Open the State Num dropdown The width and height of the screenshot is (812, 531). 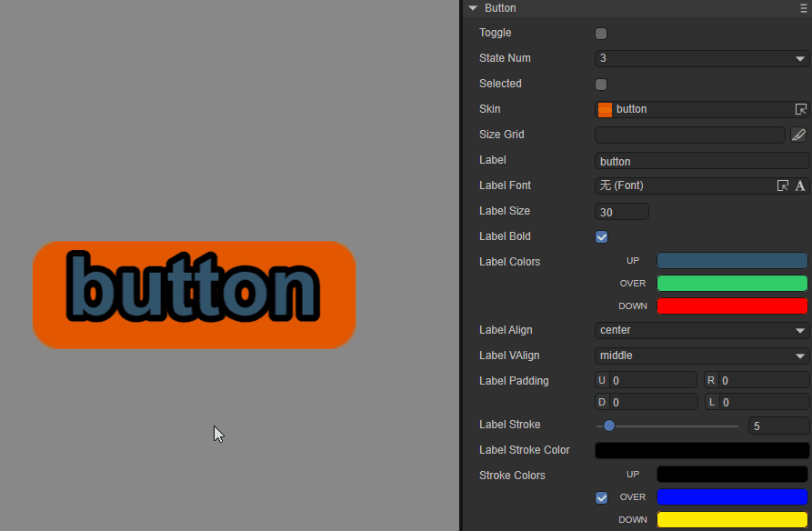pyautogui.click(x=701, y=58)
